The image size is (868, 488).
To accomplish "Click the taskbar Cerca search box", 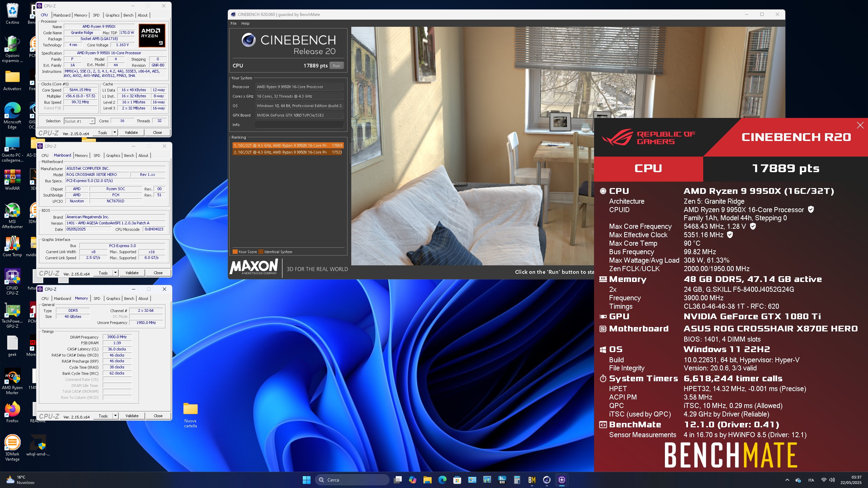I will (x=352, y=480).
